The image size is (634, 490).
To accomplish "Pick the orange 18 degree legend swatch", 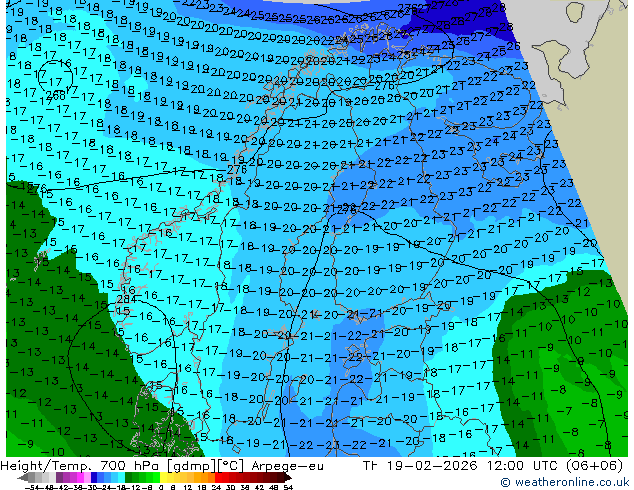I will (205, 478).
